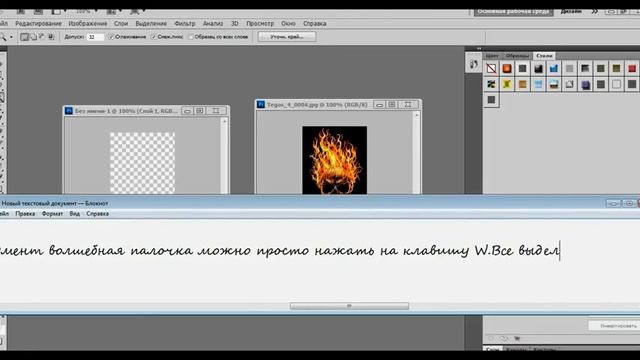This screenshot has height=360, width=640.
Task: Choose New selection mode icon in options bar
Action: click(x=24, y=37)
